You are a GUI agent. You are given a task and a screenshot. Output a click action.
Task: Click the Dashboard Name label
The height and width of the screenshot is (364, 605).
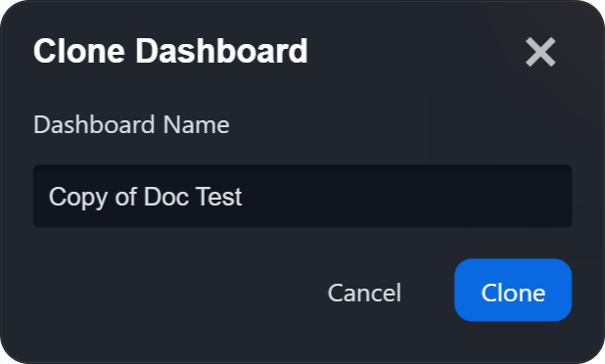[x=131, y=124]
